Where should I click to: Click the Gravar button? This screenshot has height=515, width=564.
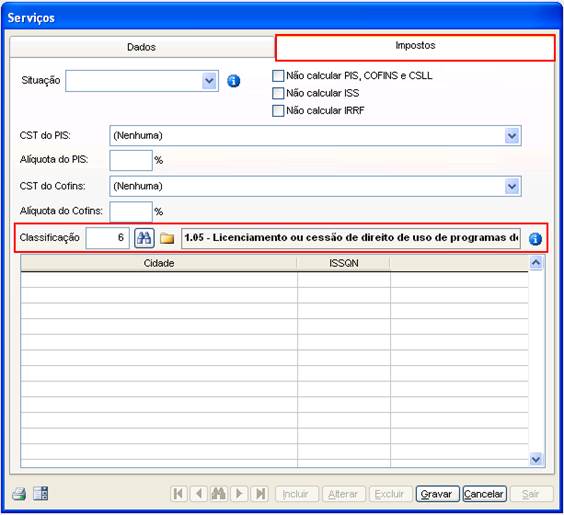click(437, 494)
